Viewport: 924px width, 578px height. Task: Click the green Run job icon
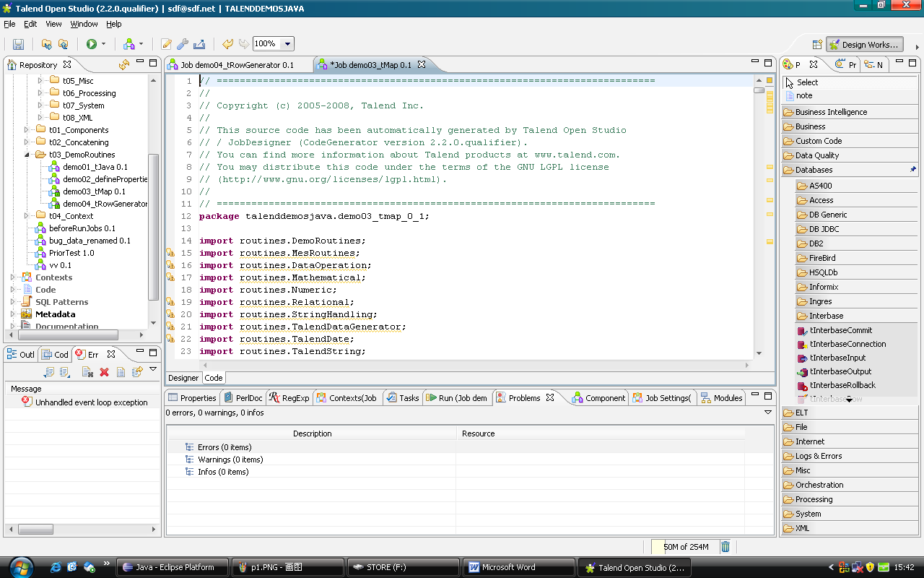coord(92,44)
